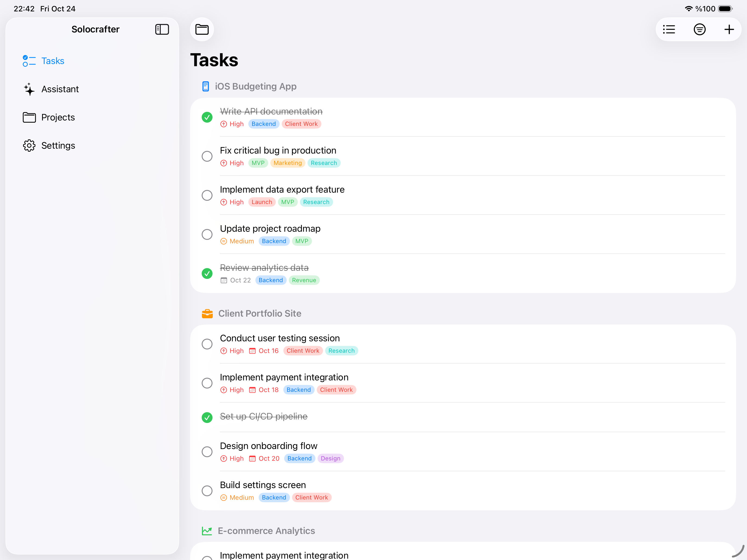
Task: Click the 'MVP' tag on 'Update project roadmap'
Action: (x=302, y=241)
